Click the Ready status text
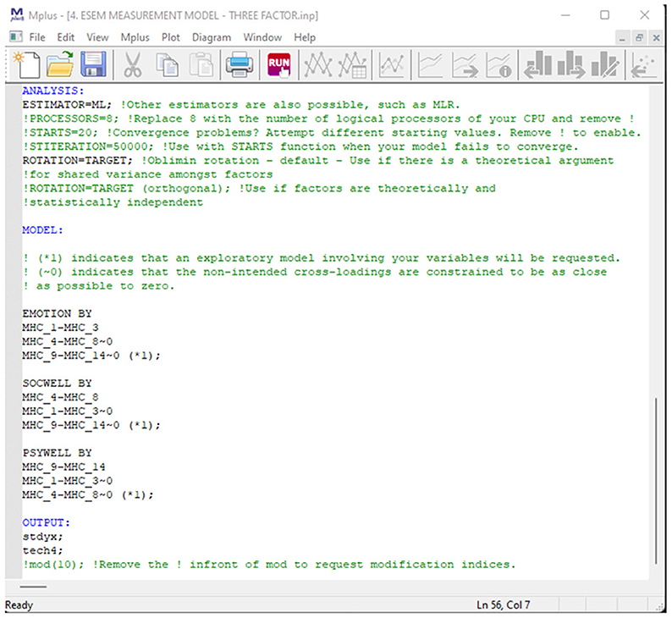 click(x=19, y=605)
